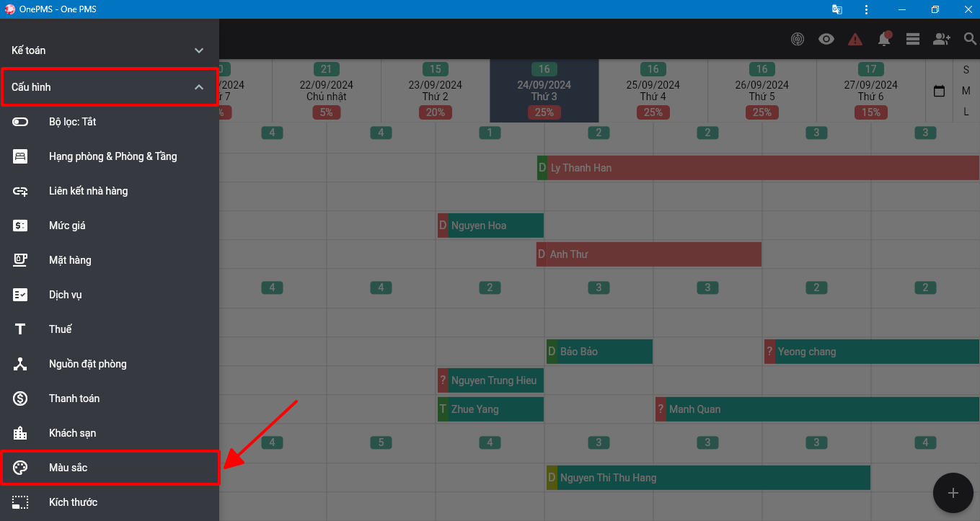Click the 21 availability badge on 22/09

pyautogui.click(x=327, y=69)
